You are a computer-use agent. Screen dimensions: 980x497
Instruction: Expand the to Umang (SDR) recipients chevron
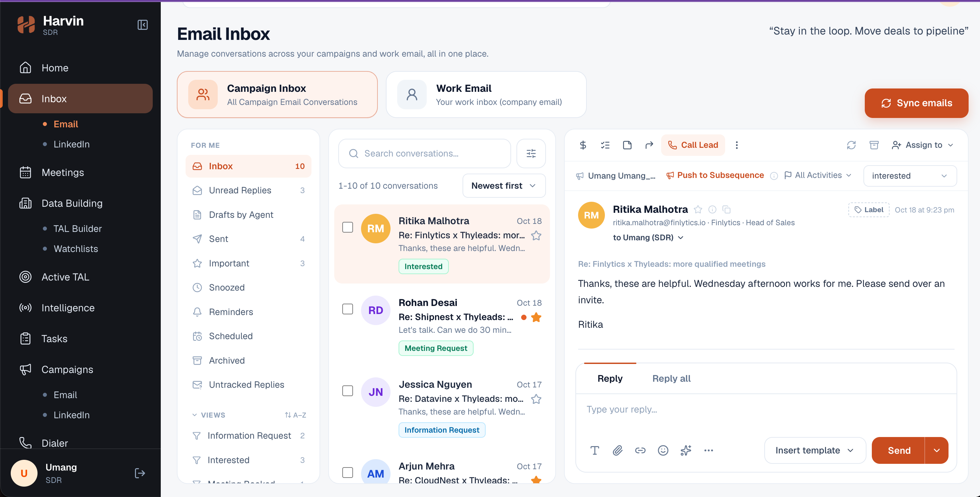click(x=681, y=238)
